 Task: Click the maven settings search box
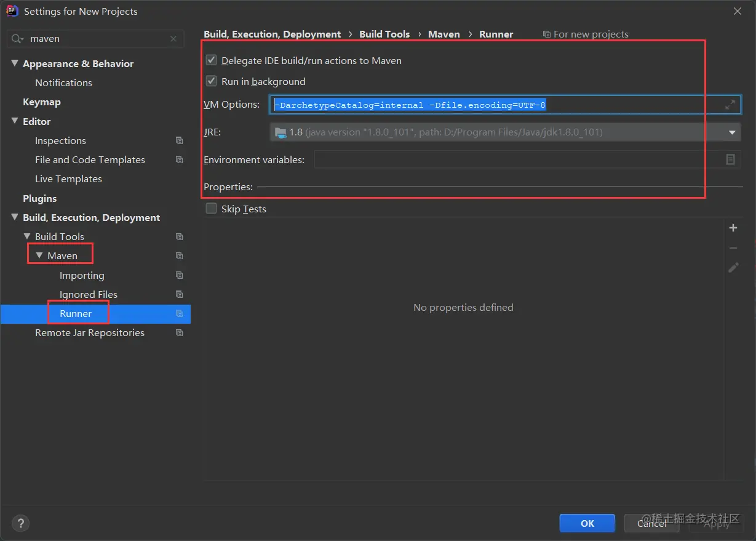click(95, 39)
